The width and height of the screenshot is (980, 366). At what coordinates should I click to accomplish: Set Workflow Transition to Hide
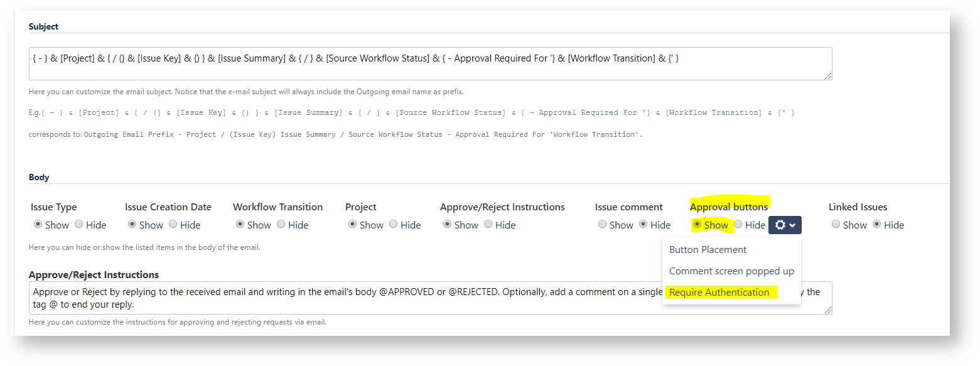281,224
